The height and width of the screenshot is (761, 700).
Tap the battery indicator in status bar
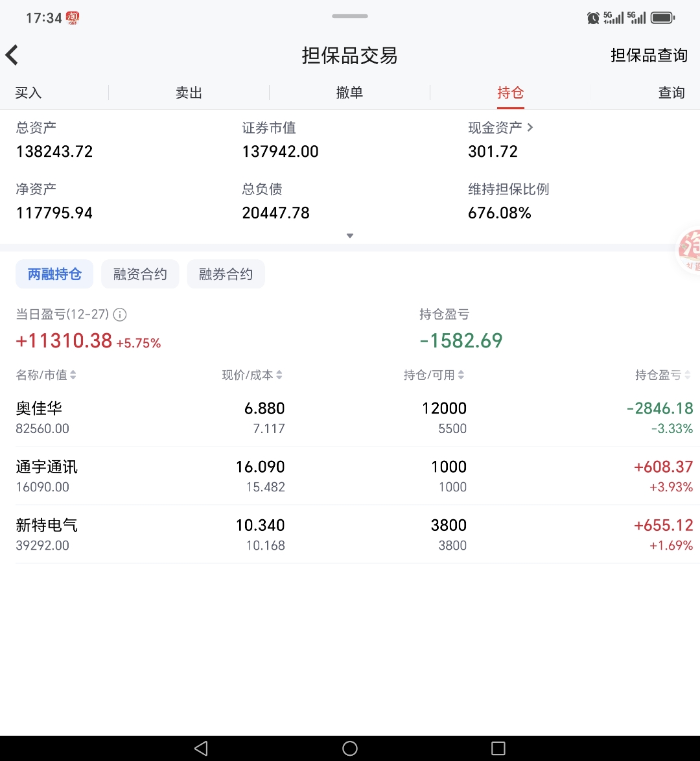662,18
